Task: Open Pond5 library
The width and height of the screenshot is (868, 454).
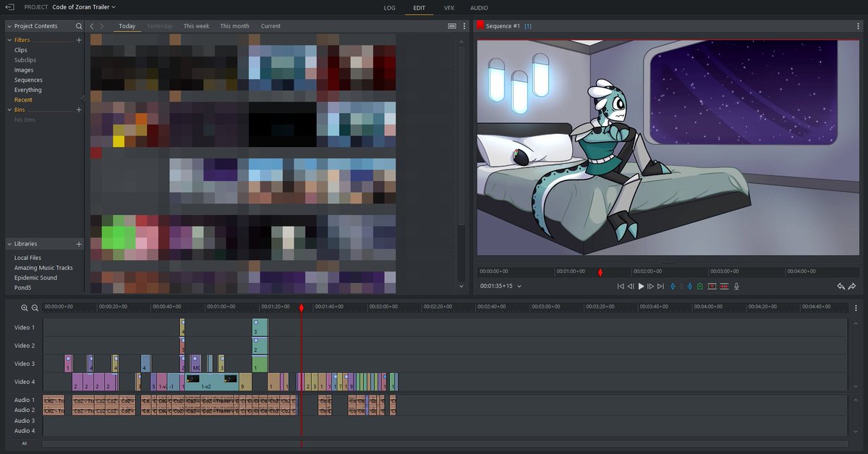Action: pos(23,287)
